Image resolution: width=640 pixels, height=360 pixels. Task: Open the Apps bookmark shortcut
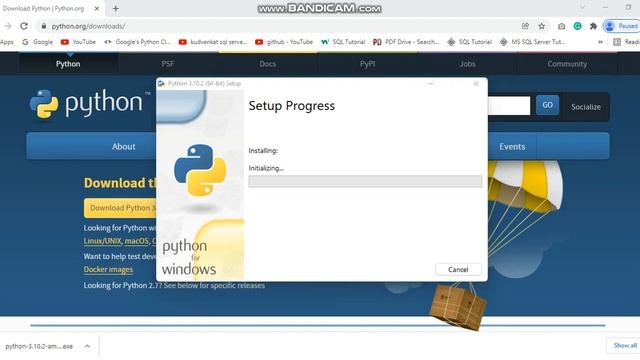(7, 42)
